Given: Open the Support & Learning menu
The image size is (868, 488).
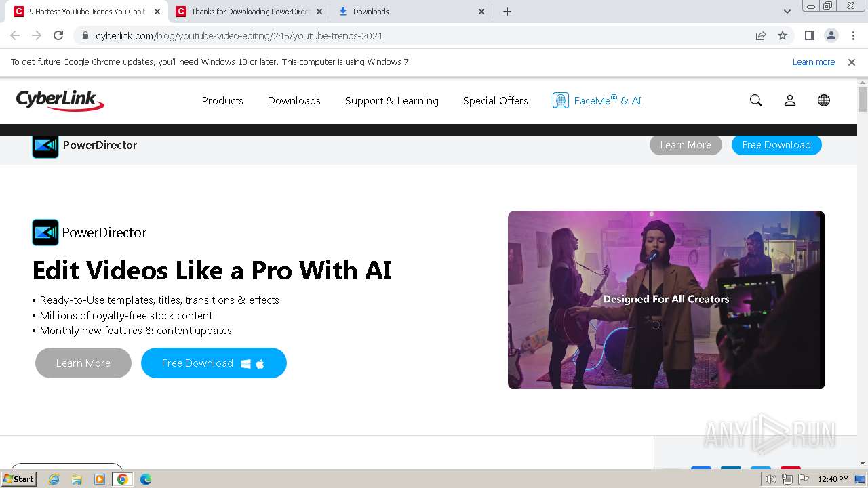Looking at the screenshot, I should click(392, 100).
